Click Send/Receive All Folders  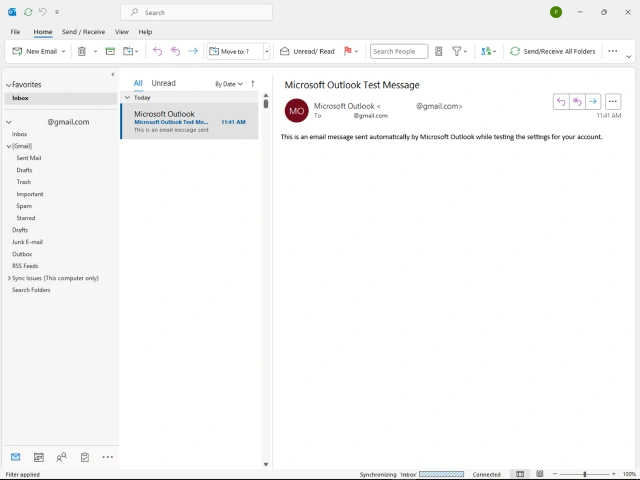[553, 51]
